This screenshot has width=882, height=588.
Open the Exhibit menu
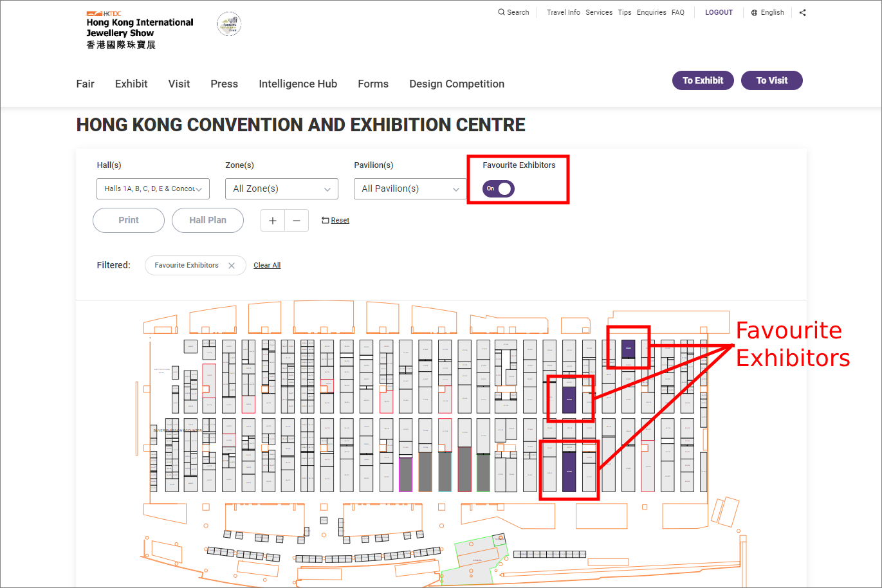[131, 84]
